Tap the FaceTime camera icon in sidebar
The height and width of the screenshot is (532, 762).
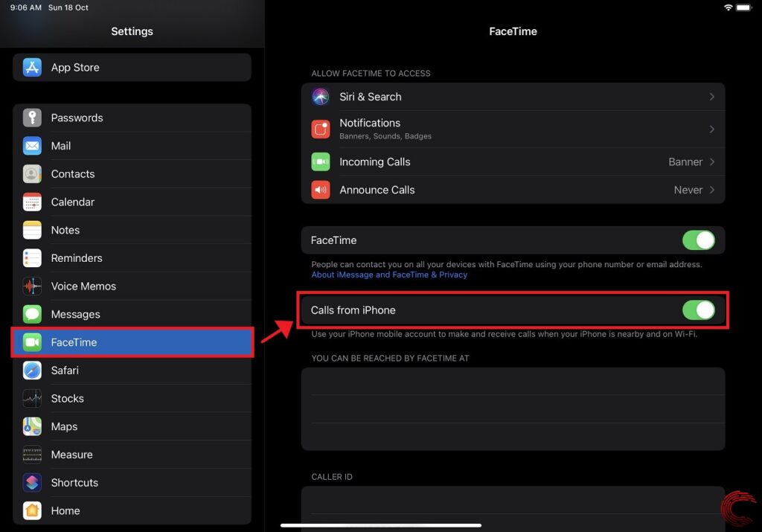(32, 342)
